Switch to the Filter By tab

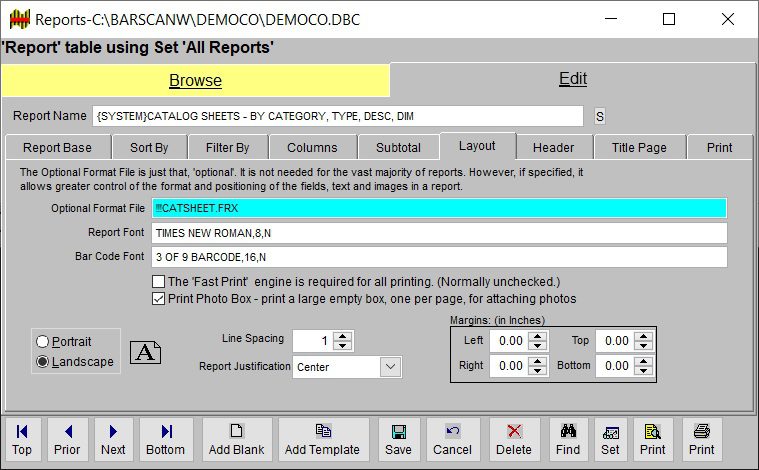(227, 147)
